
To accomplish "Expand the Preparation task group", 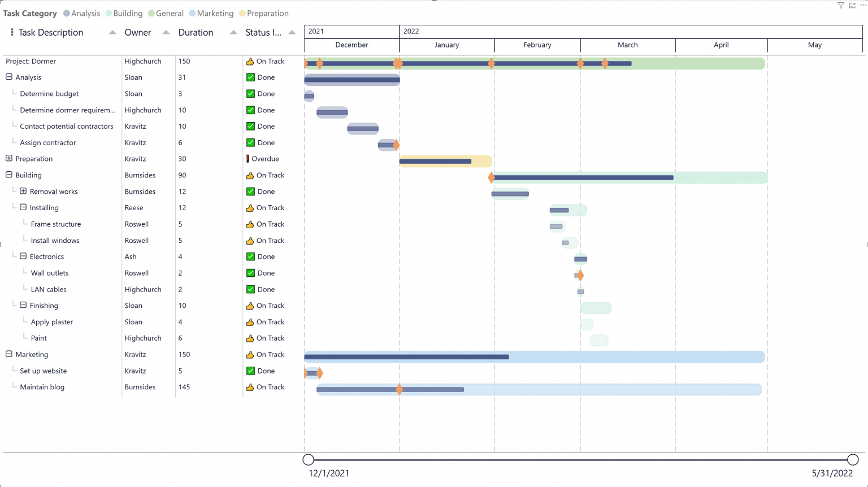I will pyautogui.click(x=8, y=159).
